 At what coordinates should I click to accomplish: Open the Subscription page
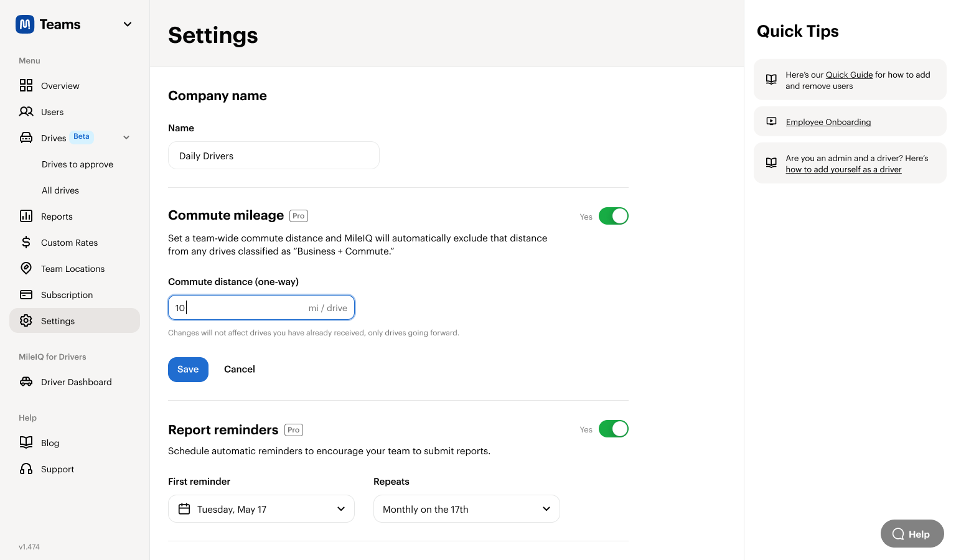point(75,295)
